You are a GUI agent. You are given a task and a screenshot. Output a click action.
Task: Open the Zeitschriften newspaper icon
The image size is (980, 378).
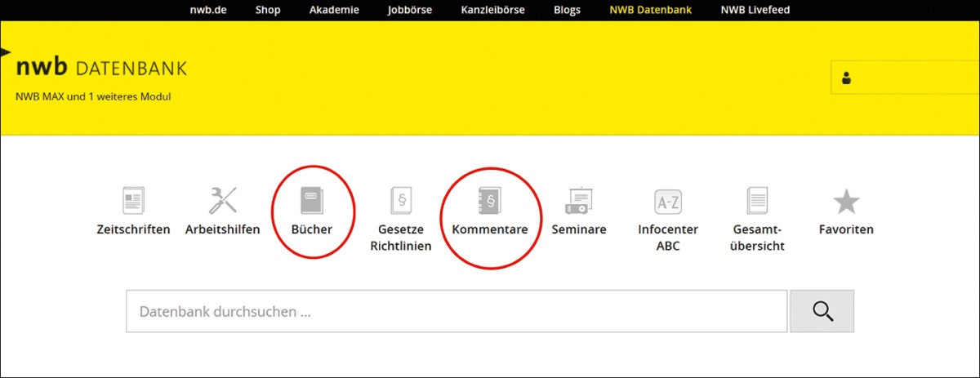133,201
